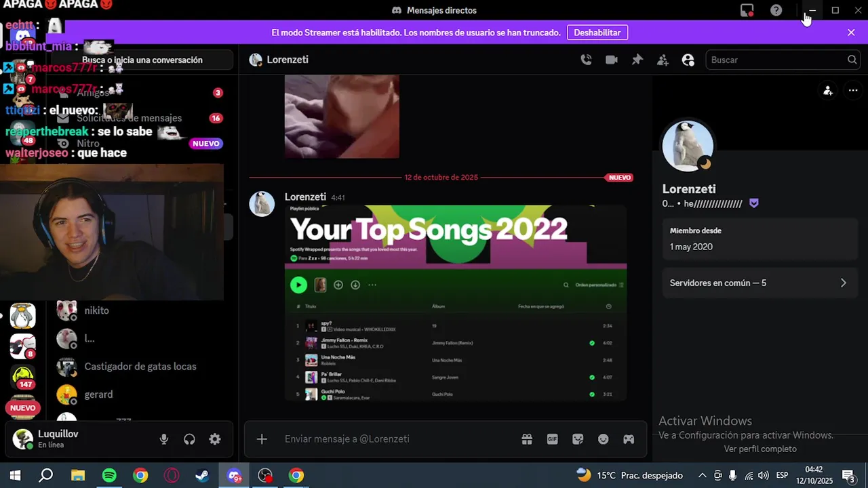Open Castigador de gatas locas conversation
This screenshot has height=488, width=868.
tap(141, 367)
